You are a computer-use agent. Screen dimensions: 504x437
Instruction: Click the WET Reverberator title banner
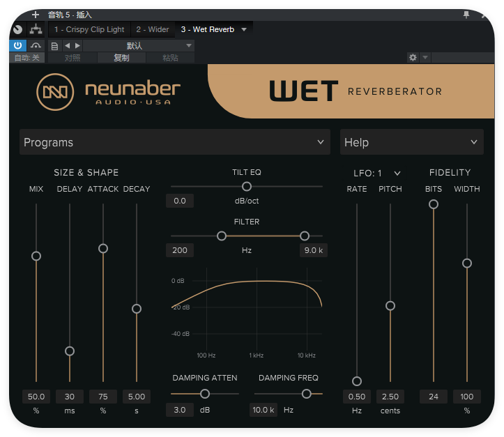point(351,91)
